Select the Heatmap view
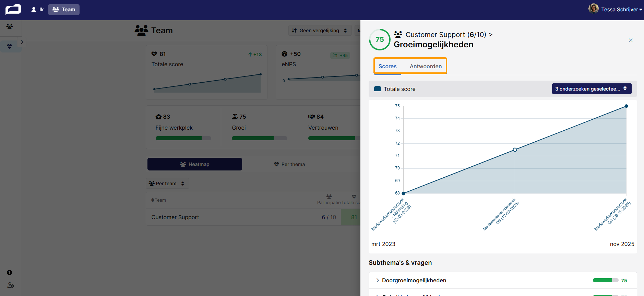The image size is (644, 296). 195,164
